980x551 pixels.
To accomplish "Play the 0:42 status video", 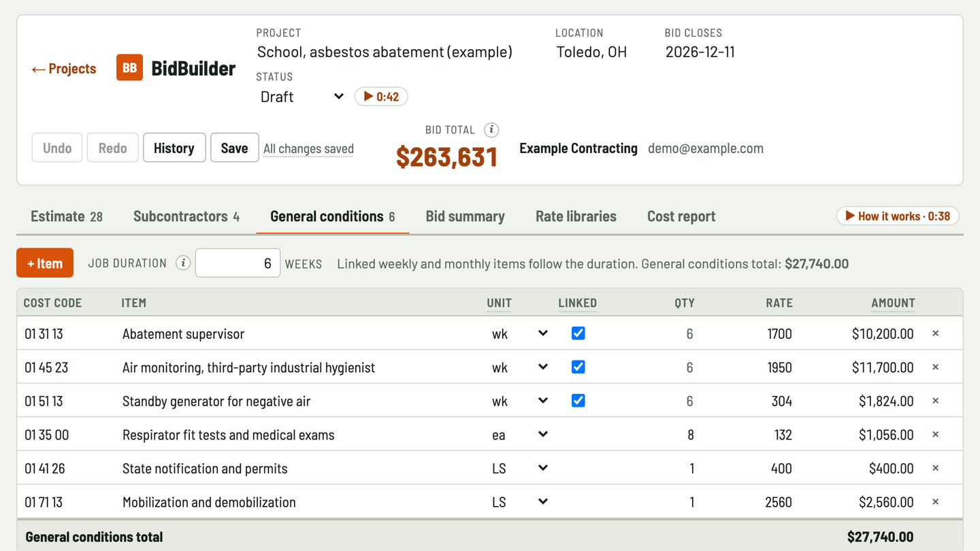I will [381, 97].
